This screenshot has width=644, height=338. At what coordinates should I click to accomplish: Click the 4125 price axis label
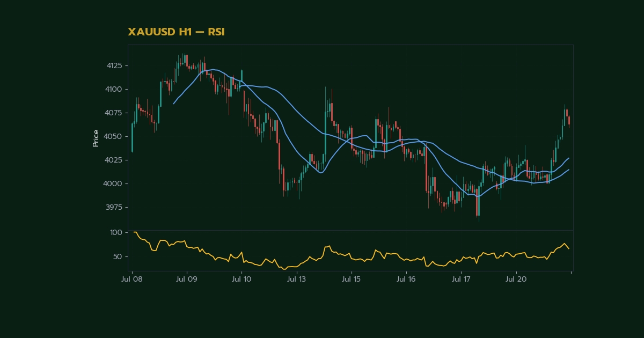[x=114, y=65]
